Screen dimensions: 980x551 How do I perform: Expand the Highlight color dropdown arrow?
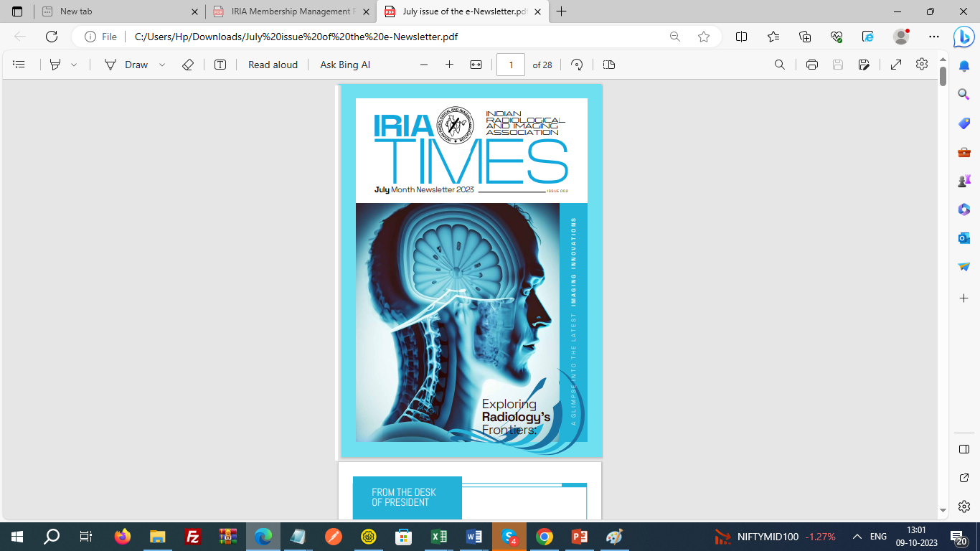coord(74,65)
